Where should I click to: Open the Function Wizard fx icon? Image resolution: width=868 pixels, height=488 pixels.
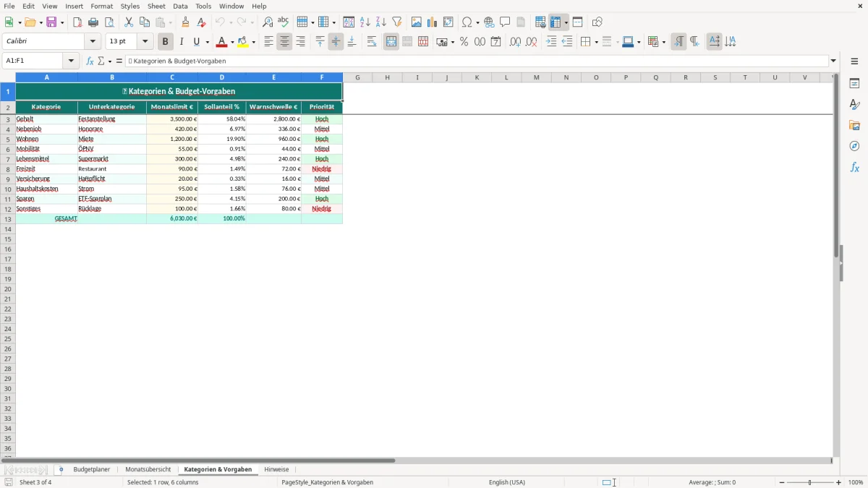[90, 61]
